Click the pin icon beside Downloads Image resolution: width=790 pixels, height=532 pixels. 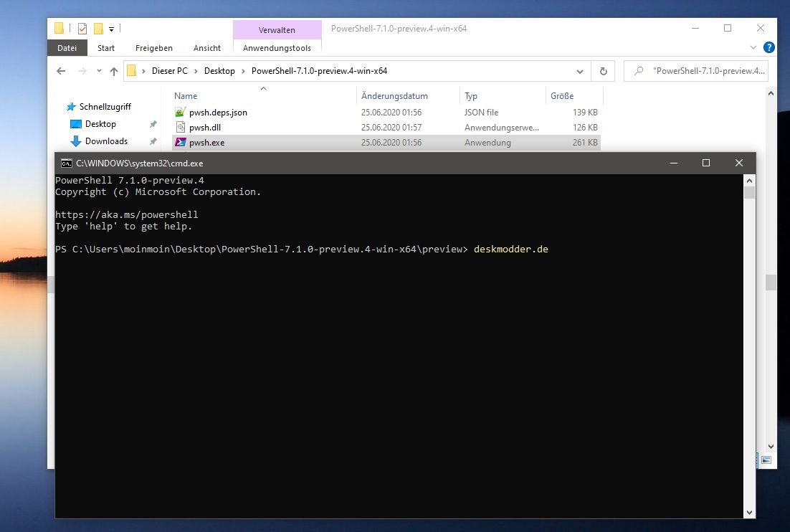153,141
